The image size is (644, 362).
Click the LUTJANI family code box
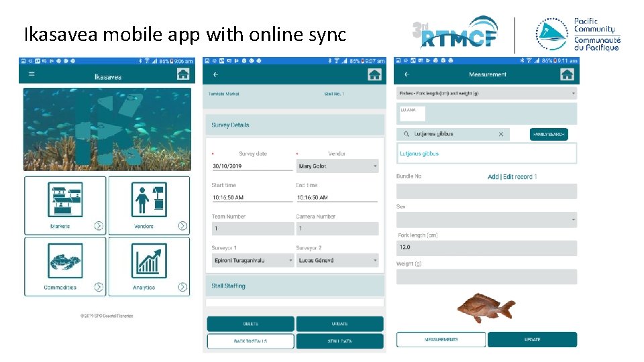413,114
